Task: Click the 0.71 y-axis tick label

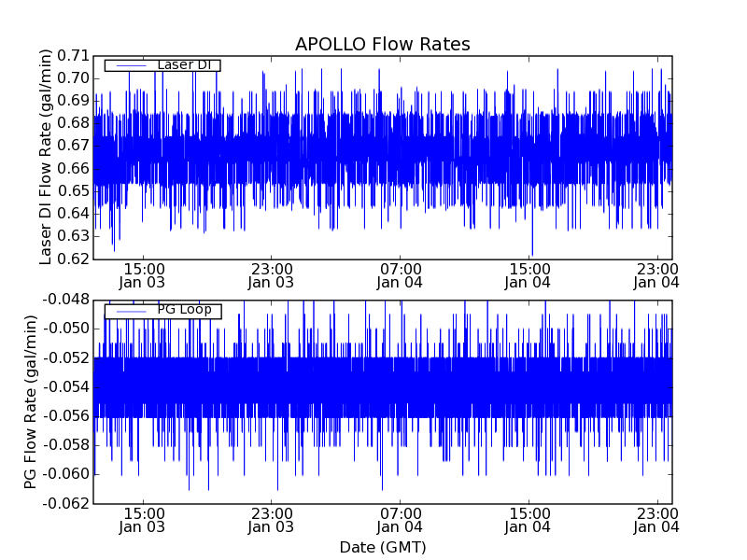Action: tap(74, 56)
